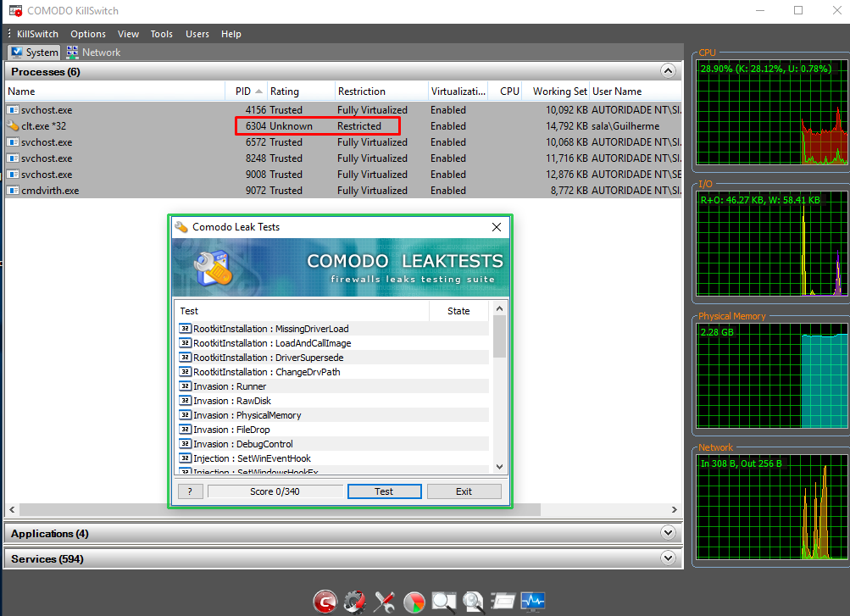Viewport: 850px width, 616px height.
Task: Sort by Rating column header
Action: [300, 91]
